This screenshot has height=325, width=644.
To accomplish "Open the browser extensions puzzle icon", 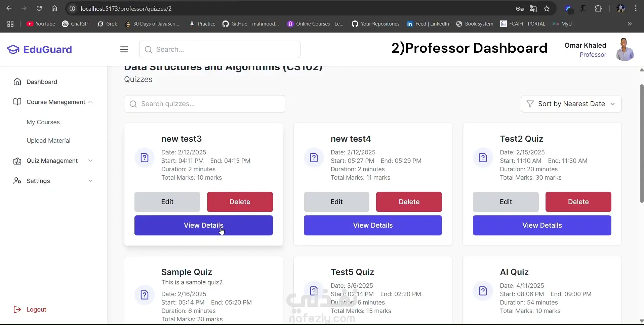I will pos(598,8).
